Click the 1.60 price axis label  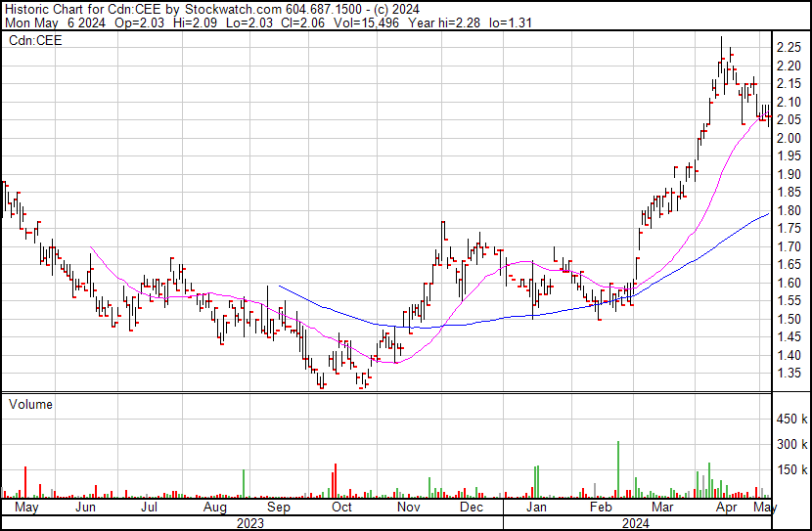click(x=789, y=283)
